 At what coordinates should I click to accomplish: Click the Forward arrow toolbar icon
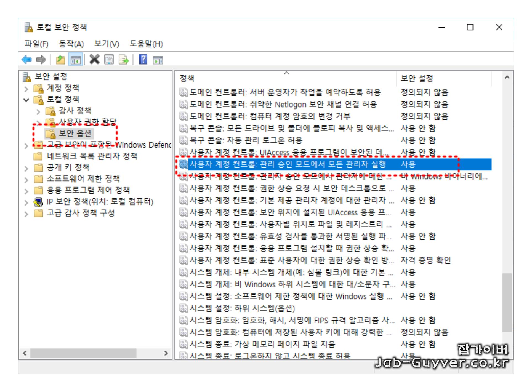tap(41, 60)
